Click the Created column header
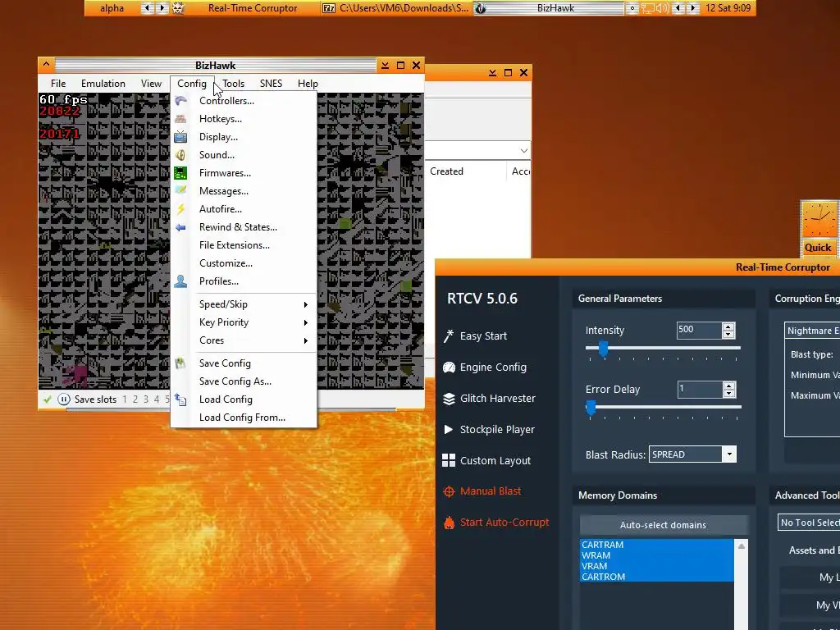The image size is (840, 630). coord(465,171)
